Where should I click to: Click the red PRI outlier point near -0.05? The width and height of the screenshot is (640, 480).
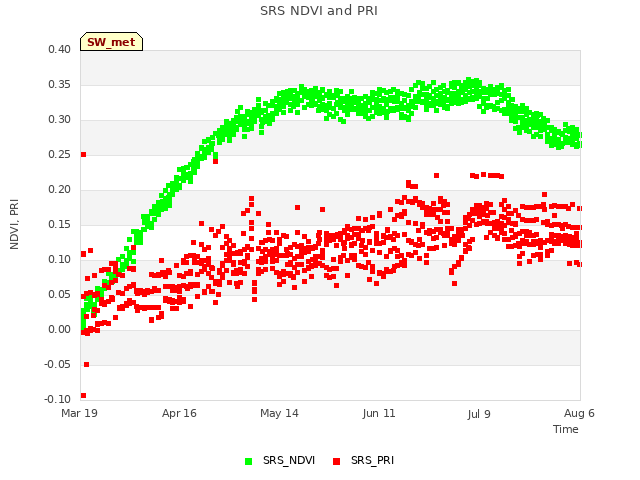click(x=87, y=364)
